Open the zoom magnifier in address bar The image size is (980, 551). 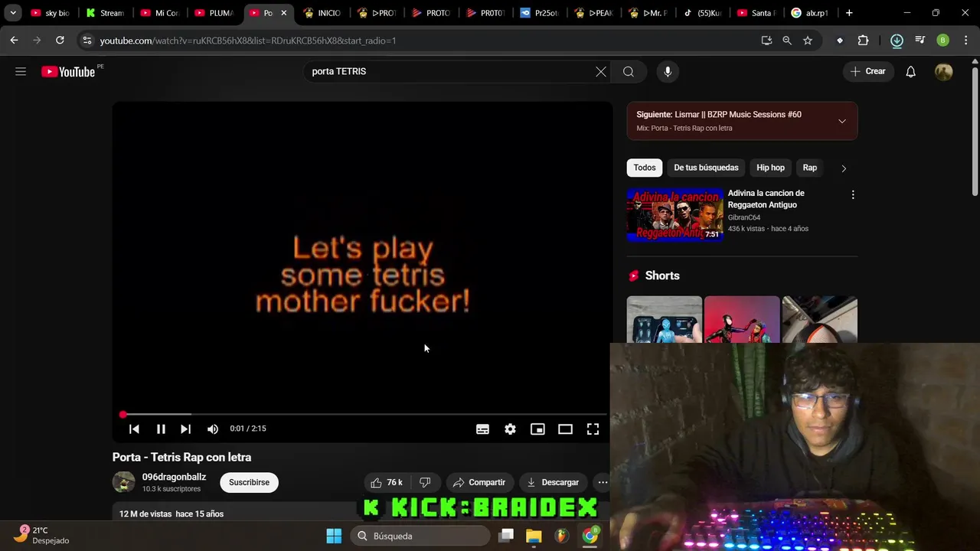(787, 41)
